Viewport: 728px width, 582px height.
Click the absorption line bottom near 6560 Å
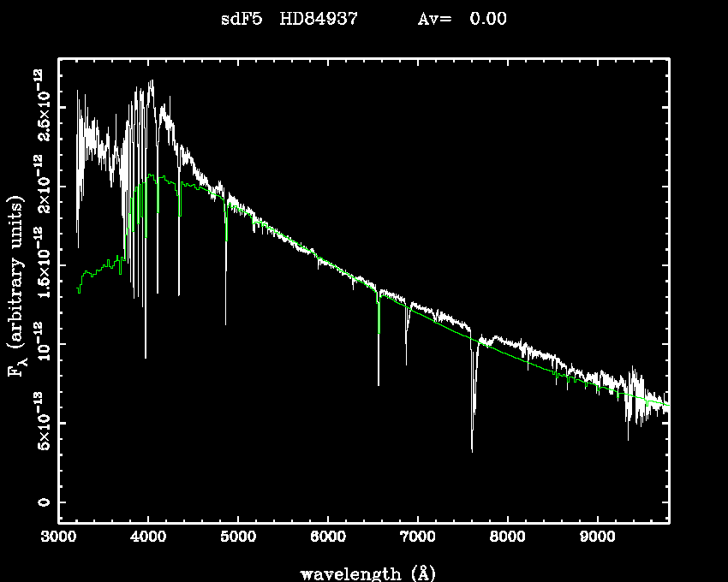pos(379,383)
